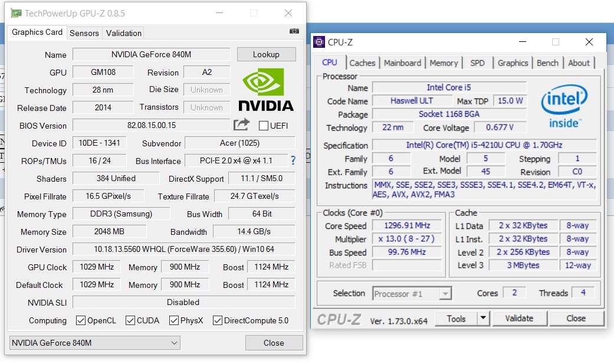Switch to the Validation tab in GPU-Z

tap(124, 33)
